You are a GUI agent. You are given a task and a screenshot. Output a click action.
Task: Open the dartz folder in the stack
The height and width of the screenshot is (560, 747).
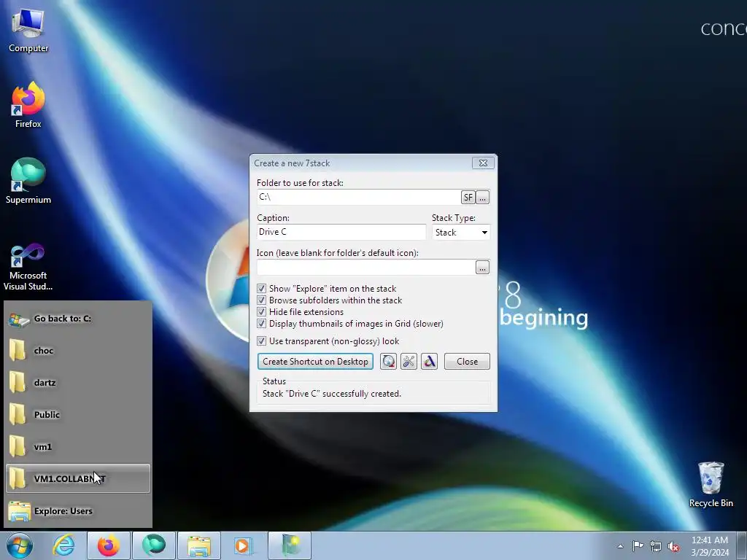(78, 382)
